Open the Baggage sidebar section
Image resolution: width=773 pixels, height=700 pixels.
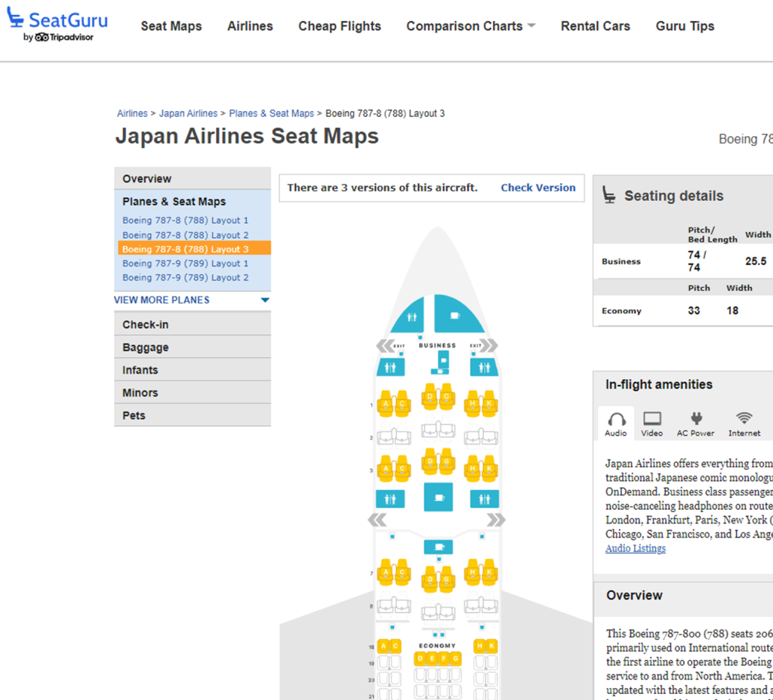point(146,347)
